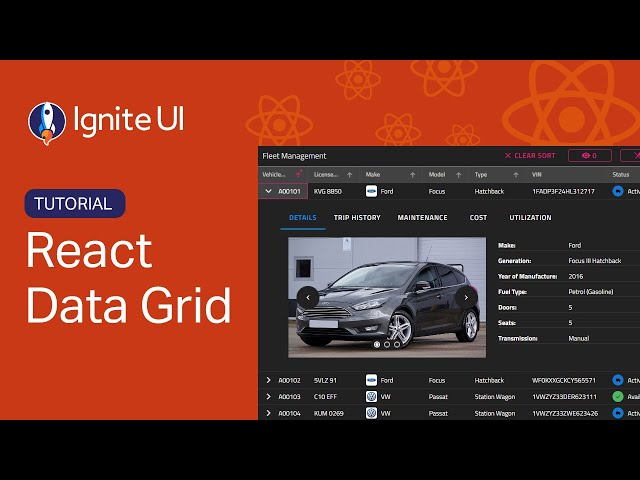Select third carousel indicator dot
This screenshot has width=640, height=480.
(x=397, y=344)
